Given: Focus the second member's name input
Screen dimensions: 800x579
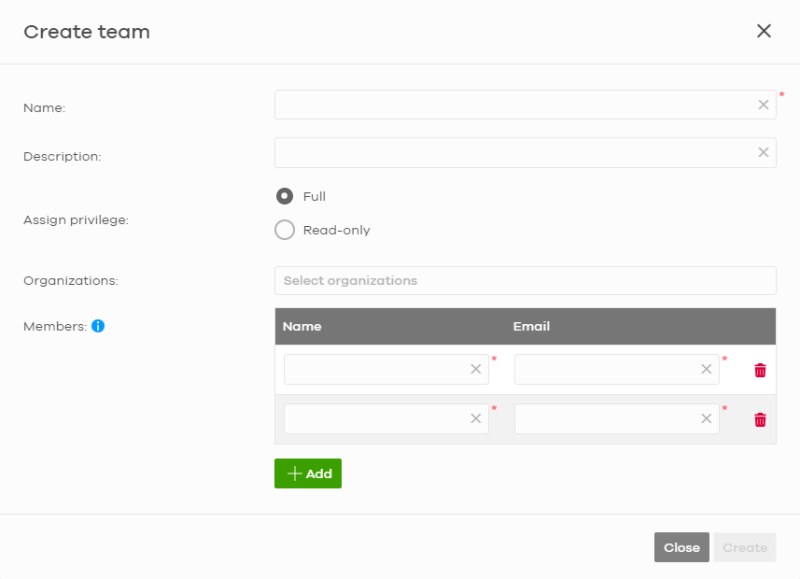Looking at the screenshot, I should pyautogui.click(x=386, y=419).
